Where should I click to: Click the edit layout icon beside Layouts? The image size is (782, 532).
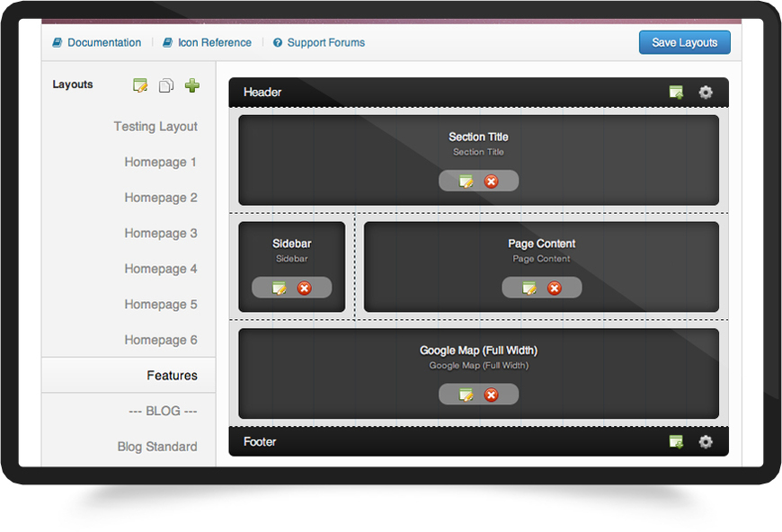[x=140, y=85]
